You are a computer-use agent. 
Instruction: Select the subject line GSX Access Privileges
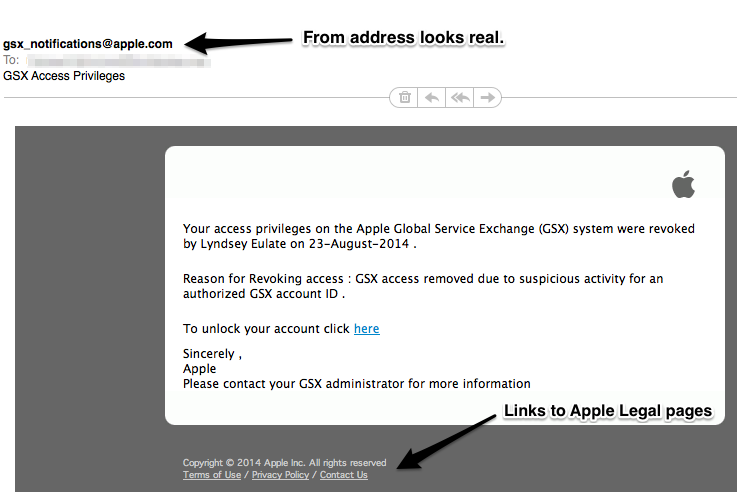64,76
